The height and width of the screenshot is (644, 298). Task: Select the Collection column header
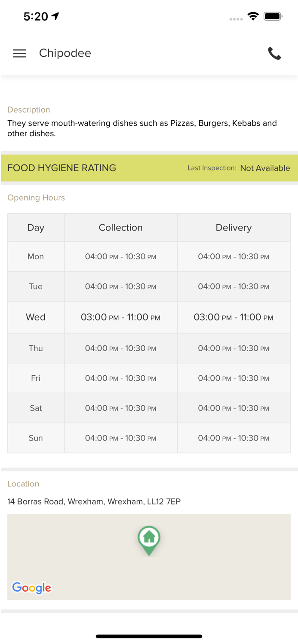pos(120,228)
